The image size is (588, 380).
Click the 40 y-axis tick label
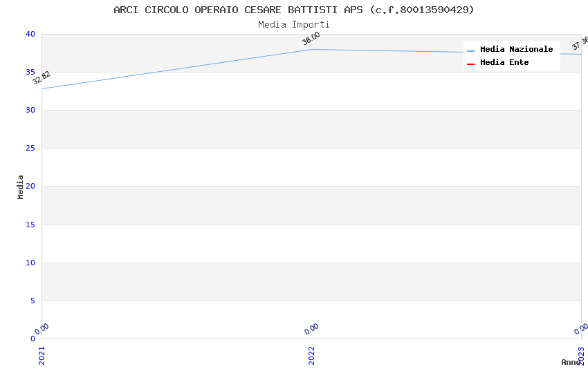click(x=30, y=35)
